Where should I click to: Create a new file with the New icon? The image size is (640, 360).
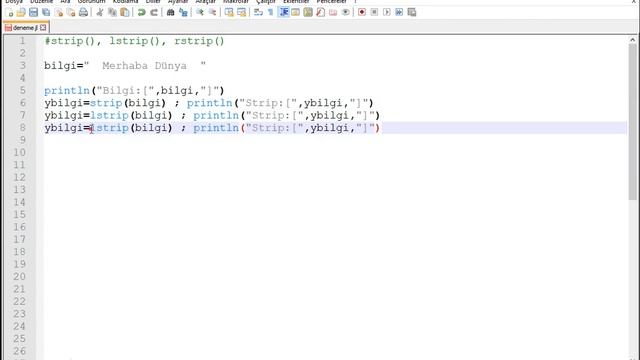pyautogui.click(x=9, y=12)
